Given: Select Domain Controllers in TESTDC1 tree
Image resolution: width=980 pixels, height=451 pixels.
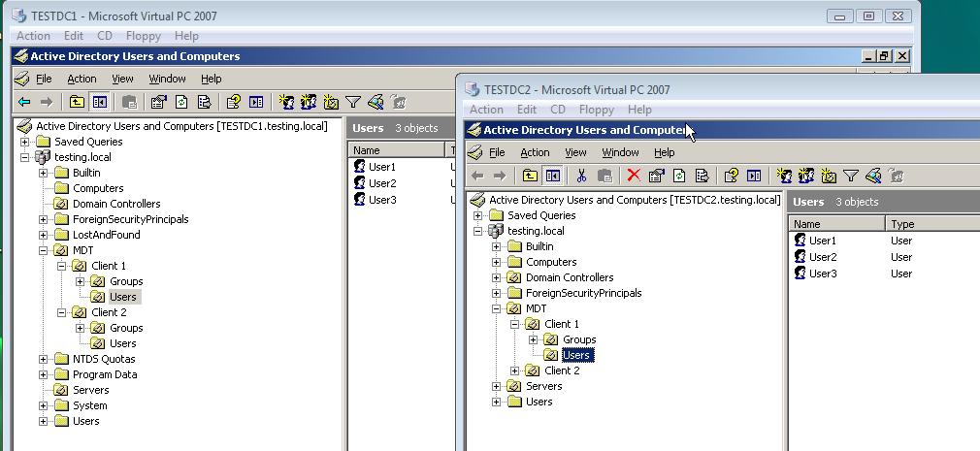Looking at the screenshot, I should (x=116, y=204).
